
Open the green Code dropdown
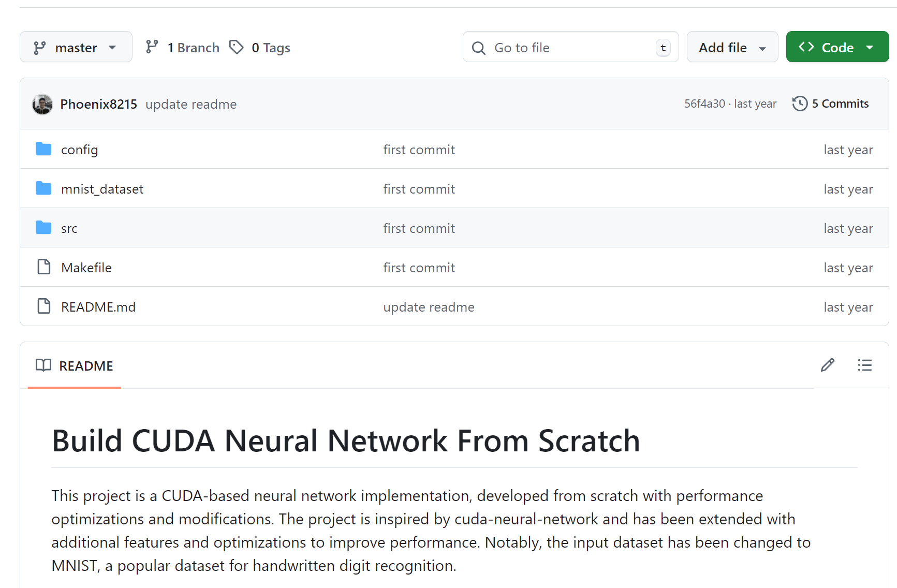point(836,48)
